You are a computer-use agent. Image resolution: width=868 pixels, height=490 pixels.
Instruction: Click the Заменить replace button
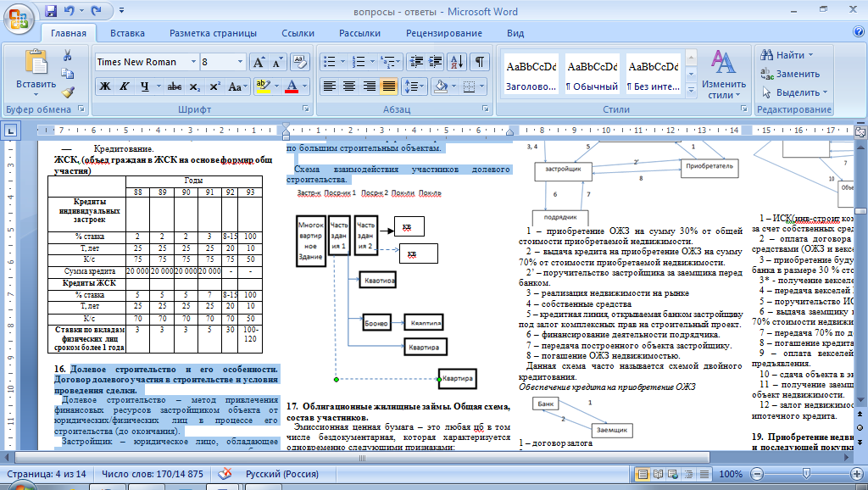tap(790, 74)
